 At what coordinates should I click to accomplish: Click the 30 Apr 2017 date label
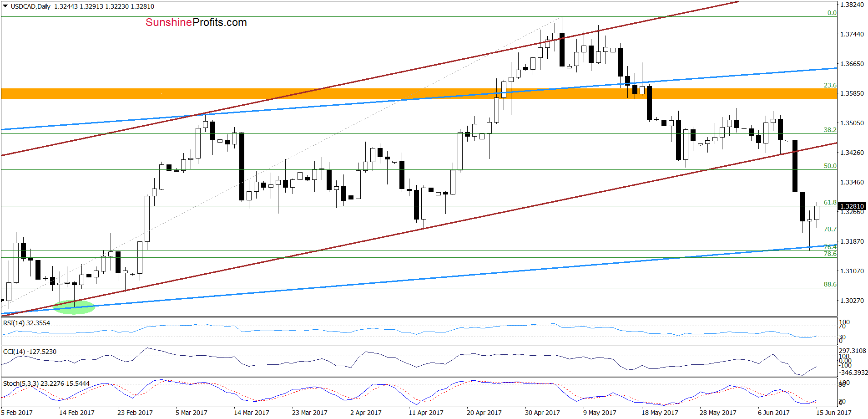click(542, 413)
